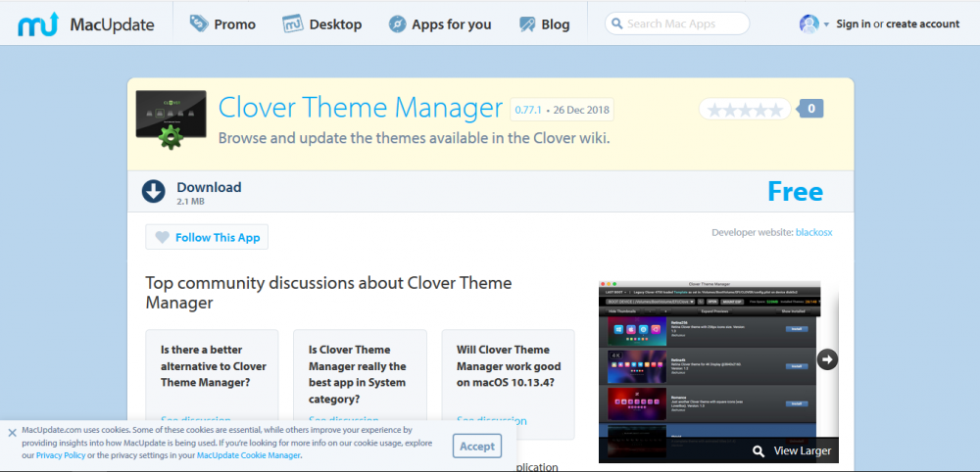Open MacUpdate Cookie Manager link
This screenshot has width=980, height=472.
pyautogui.click(x=249, y=455)
